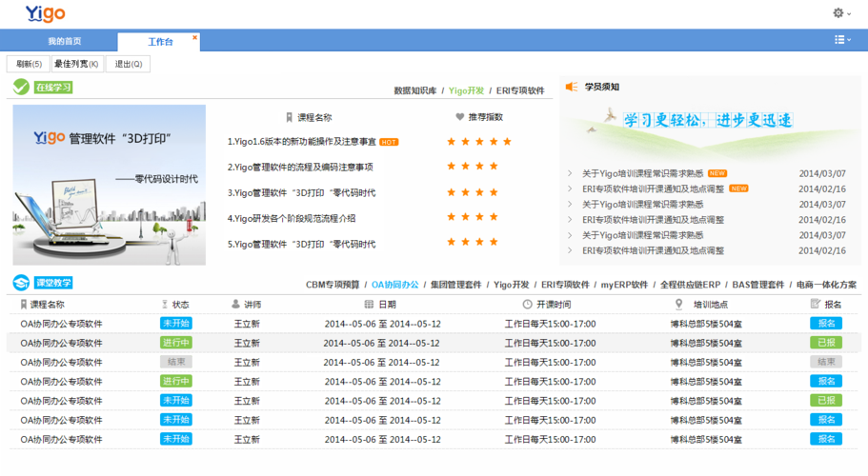
Task: Select the 集团管理套件 category
Action: (x=456, y=285)
